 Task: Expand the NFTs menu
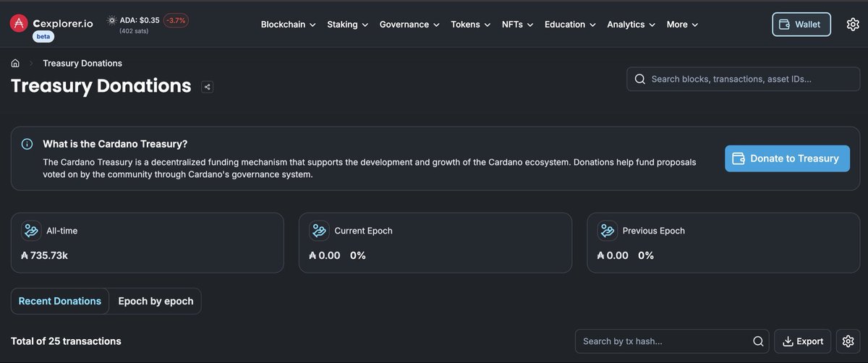tap(518, 25)
